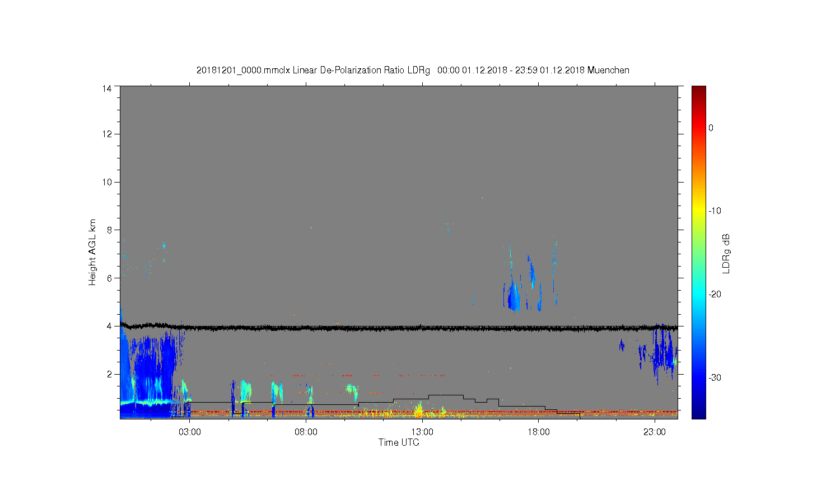Click the LDRg color scale bar
Viewport: 840px width, 504px height.
pos(698,252)
